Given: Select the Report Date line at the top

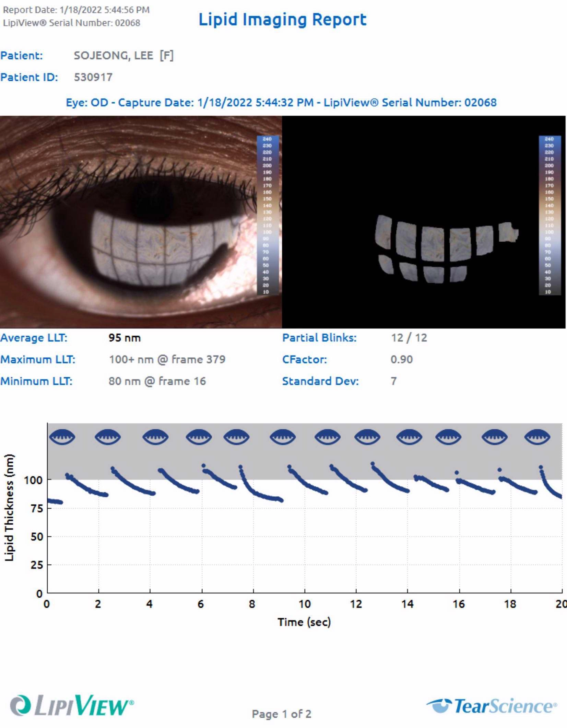Looking at the screenshot, I should click(x=76, y=10).
